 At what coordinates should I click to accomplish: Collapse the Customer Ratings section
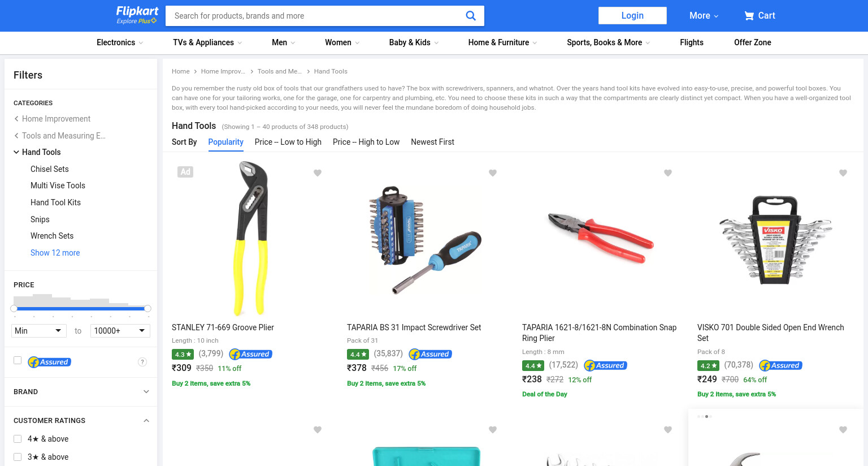click(x=146, y=420)
